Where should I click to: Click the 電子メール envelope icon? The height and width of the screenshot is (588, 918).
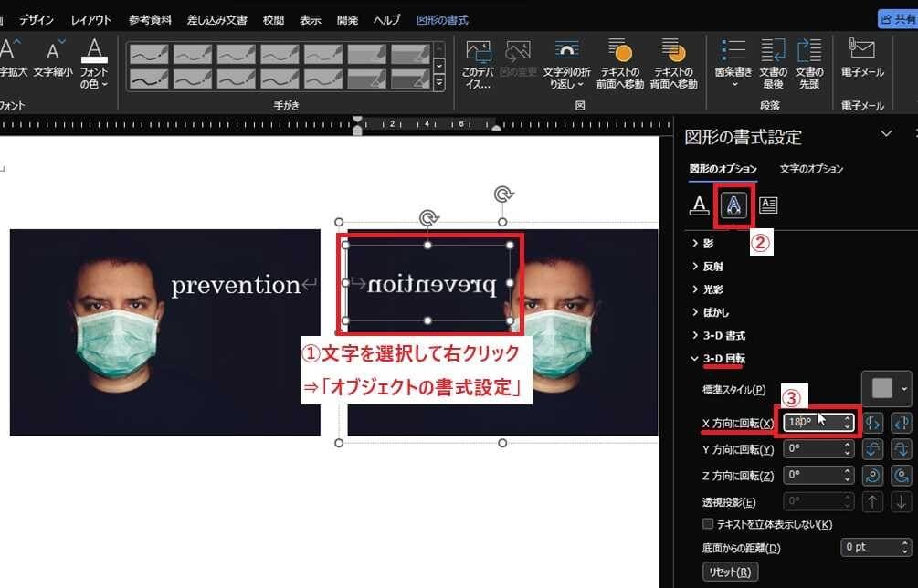tap(862, 50)
